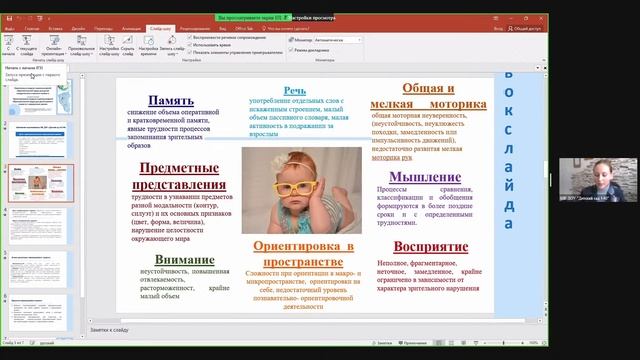Click the 'Речь' heading on slide

295,91
